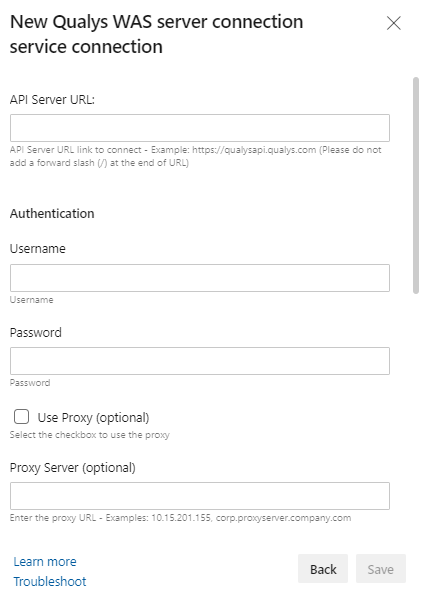Select the Proxy Server input field

200,496
